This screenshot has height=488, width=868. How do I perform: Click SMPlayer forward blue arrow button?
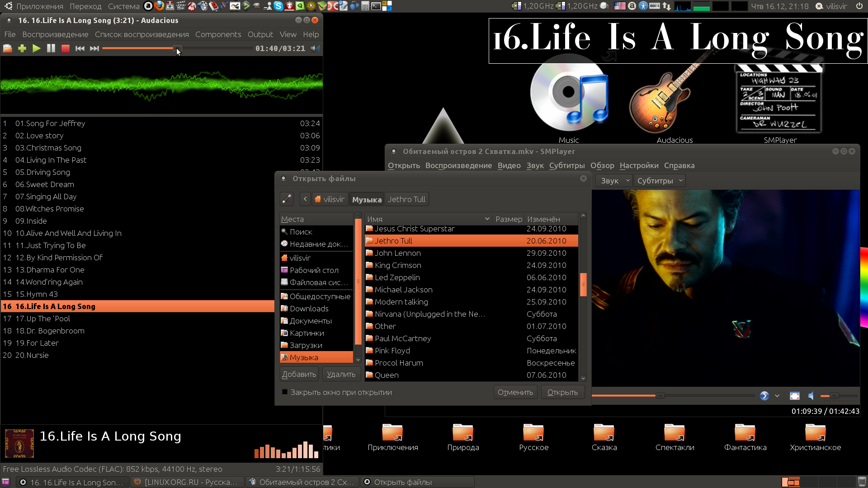pos(764,396)
